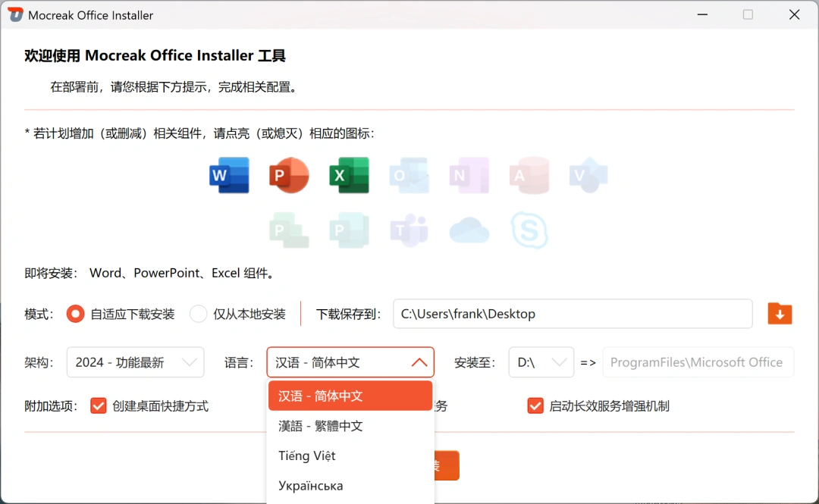The image size is (819, 504).
Task: Open the 架构 2024 - 功能最新 dropdown
Action: pos(135,362)
